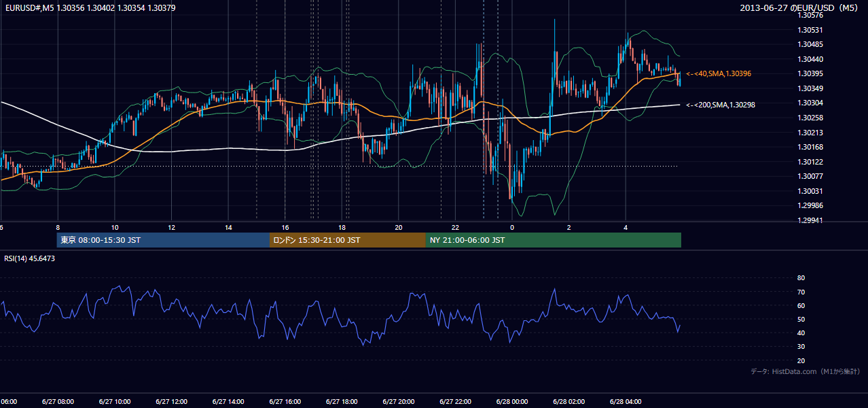Click the 40,SMA,1.30396 orange label

click(x=719, y=73)
